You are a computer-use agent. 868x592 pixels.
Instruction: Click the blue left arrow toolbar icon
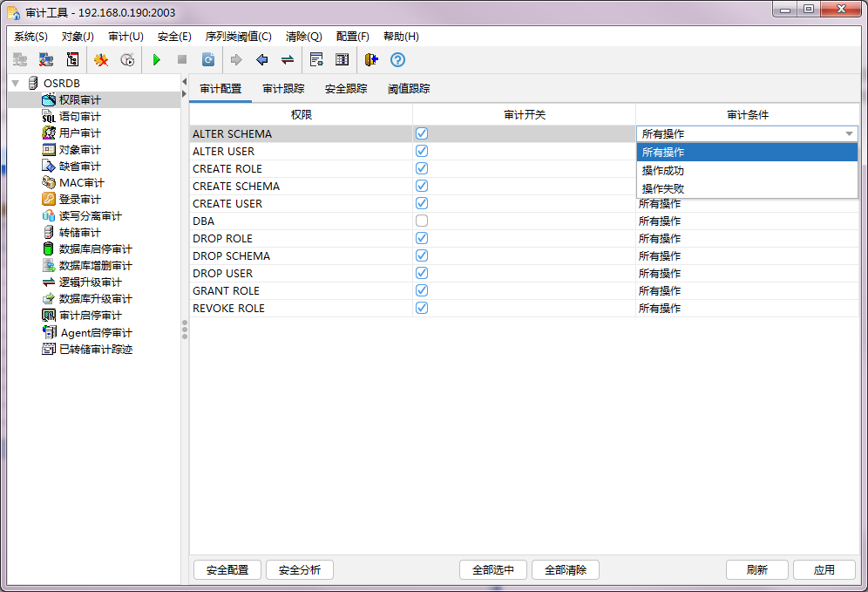[261, 60]
